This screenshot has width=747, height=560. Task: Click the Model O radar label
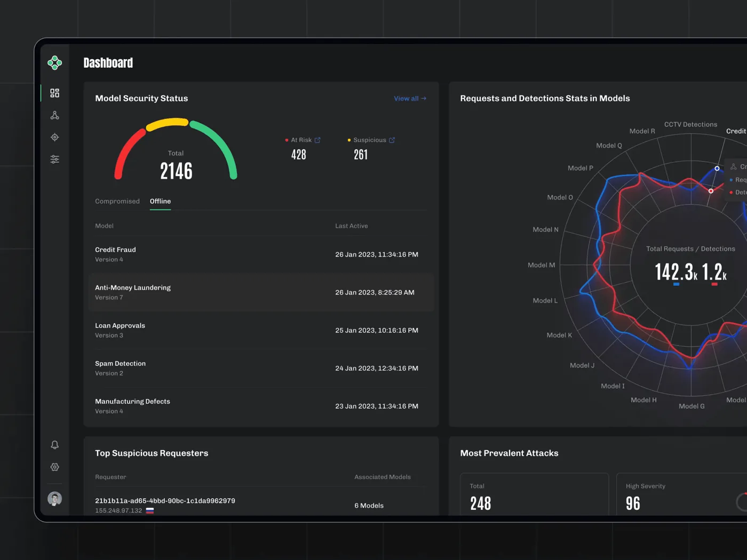coord(560,197)
